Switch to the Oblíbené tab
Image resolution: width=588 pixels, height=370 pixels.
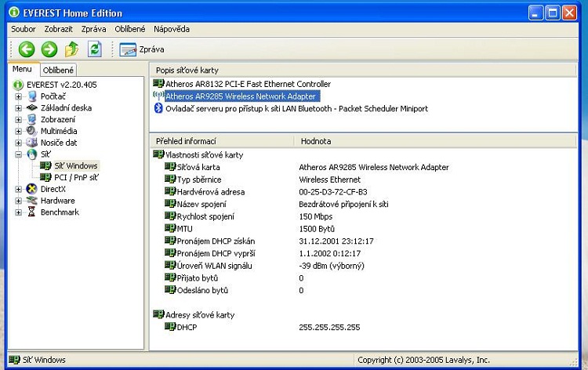58,70
